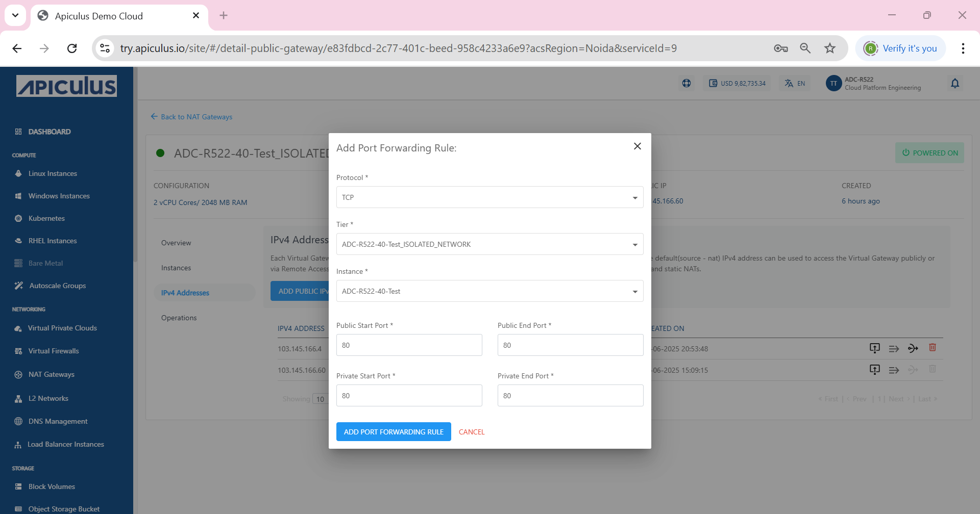980x514 pixels.
Task: Open Kubernetes from the Compute section
Action: 45,218
